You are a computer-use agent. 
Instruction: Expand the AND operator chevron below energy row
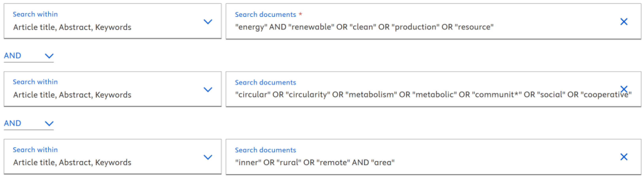49,56
